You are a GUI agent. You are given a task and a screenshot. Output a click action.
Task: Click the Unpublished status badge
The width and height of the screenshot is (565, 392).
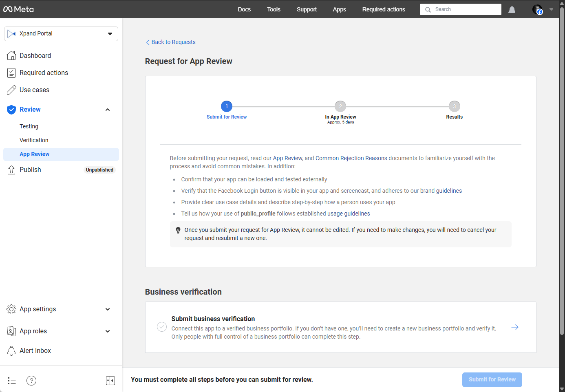tap(99, 170)
